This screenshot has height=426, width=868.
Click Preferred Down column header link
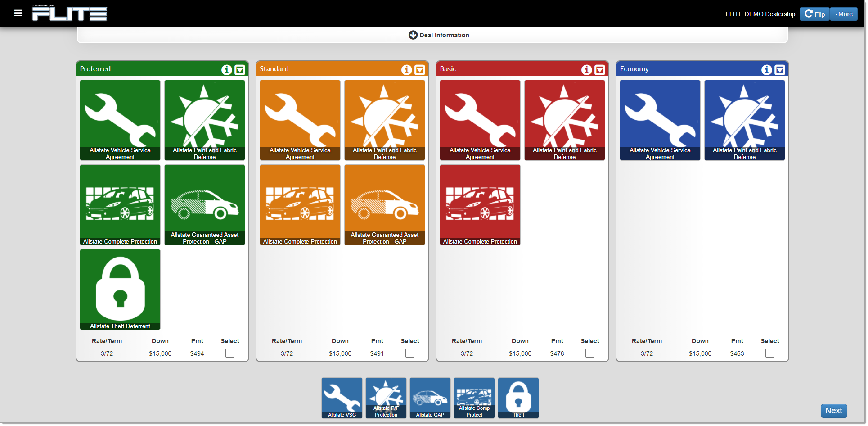tap(160, 341)
